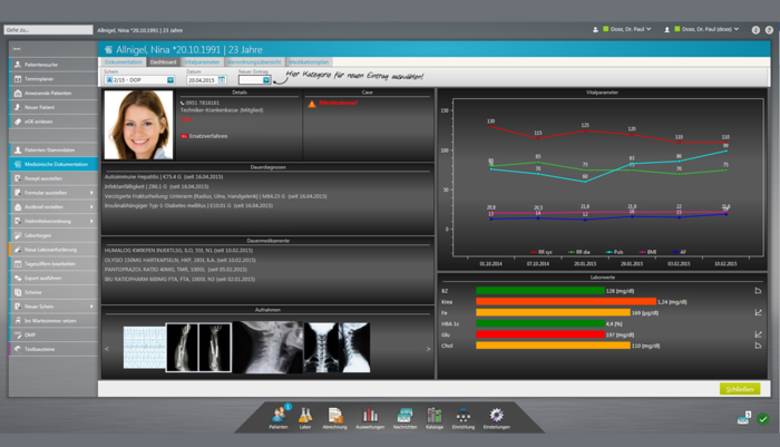Open the Labor flask icon in dock
Image resolution: width=780 pixels, height=447 pixels.
pos(305,414)
